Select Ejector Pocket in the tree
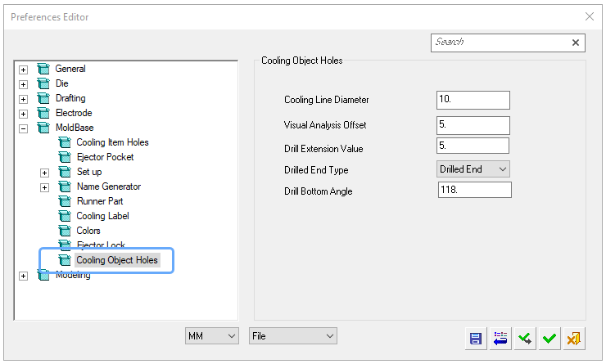 point(105,157)
